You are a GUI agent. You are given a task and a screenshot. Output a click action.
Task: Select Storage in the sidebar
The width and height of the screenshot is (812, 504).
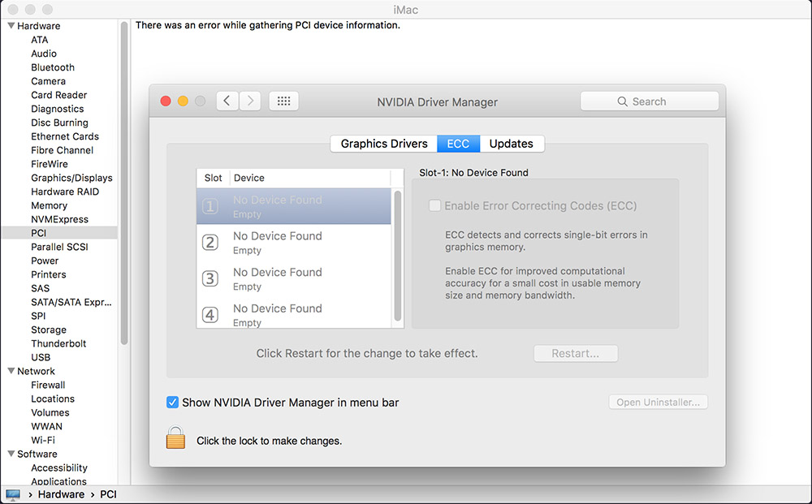click(49, 330)
